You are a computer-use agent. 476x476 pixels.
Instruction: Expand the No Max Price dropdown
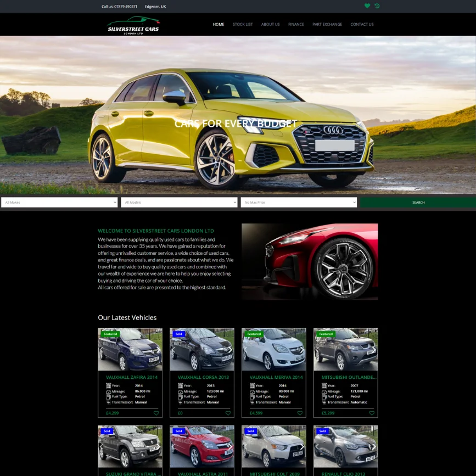point(299,203)
